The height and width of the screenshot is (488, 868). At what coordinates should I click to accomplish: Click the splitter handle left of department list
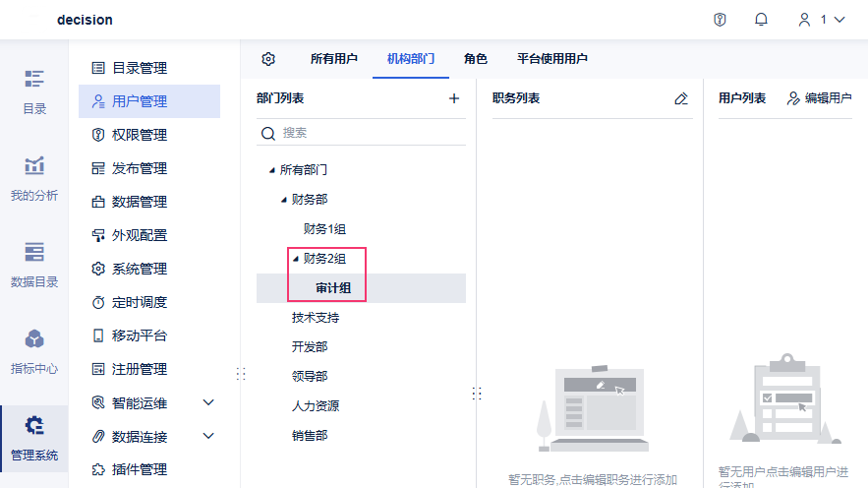coord(241,374)
